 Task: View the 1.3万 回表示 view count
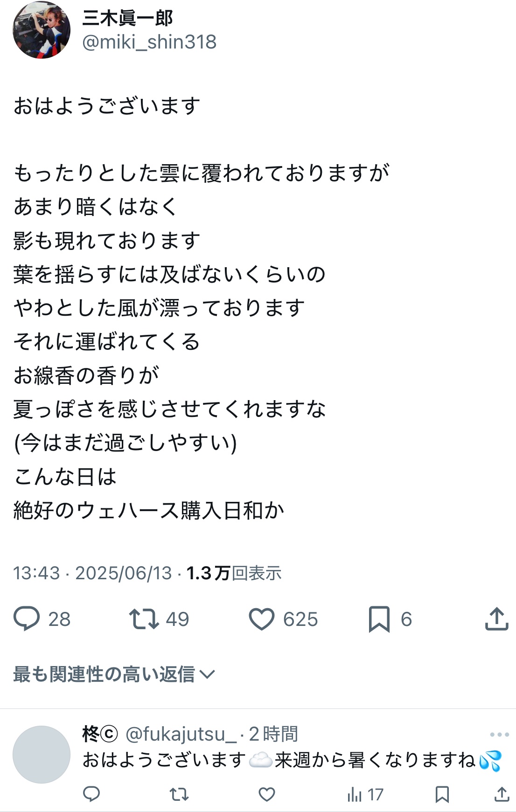[234, 573]
